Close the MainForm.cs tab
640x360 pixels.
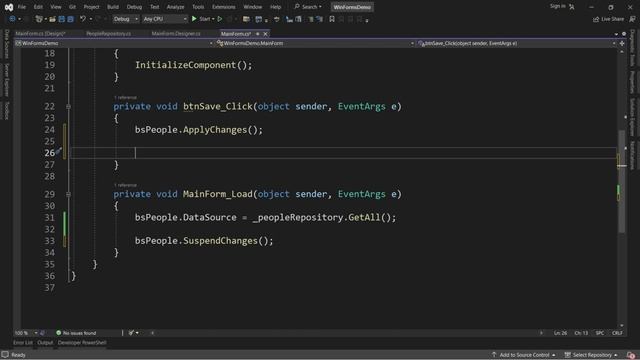pos(265,34)
